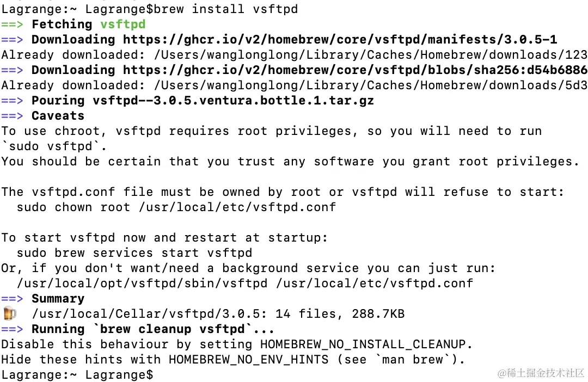Click the arrow before Running brew cleanup
The height and width of the screenshot is (382, 588).
(12, 329)
